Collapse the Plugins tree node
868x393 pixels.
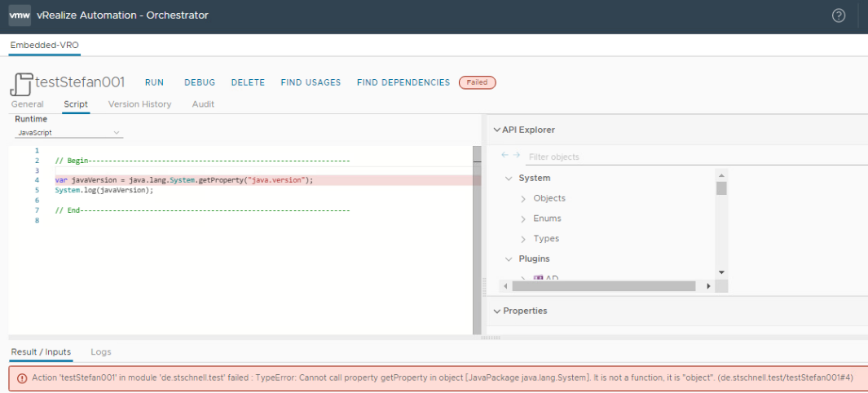point(509,259)
